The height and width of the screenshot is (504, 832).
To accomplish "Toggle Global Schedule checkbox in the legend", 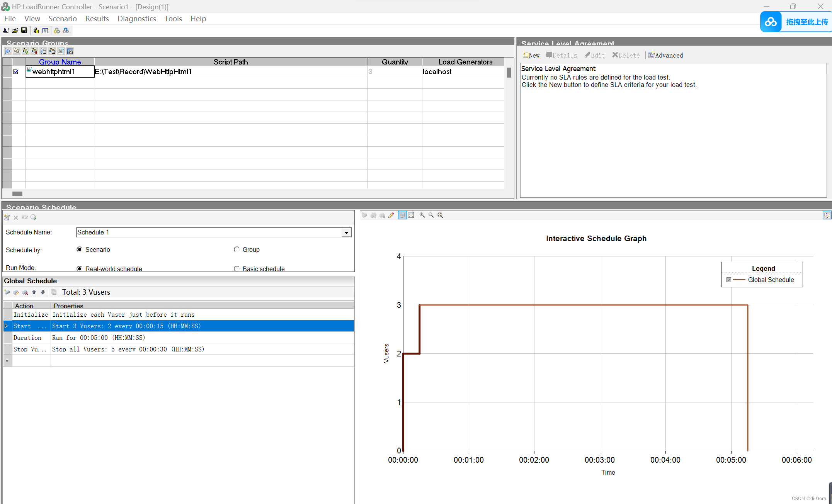I will [728, 280].
